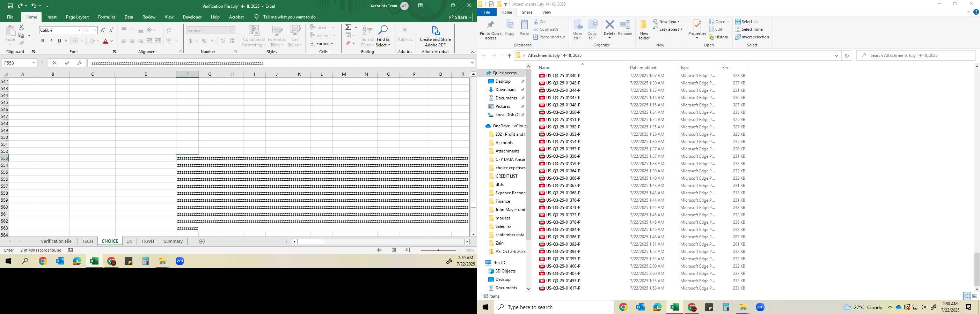Click the fill color bucket swatch
The image size is (980, 314).
click(92, 41)
